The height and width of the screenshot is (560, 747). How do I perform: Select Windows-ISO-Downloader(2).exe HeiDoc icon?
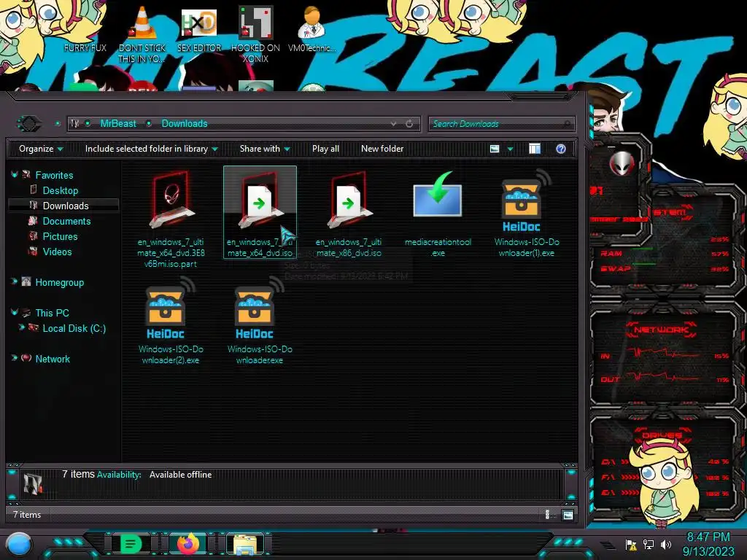pos(171,308)
